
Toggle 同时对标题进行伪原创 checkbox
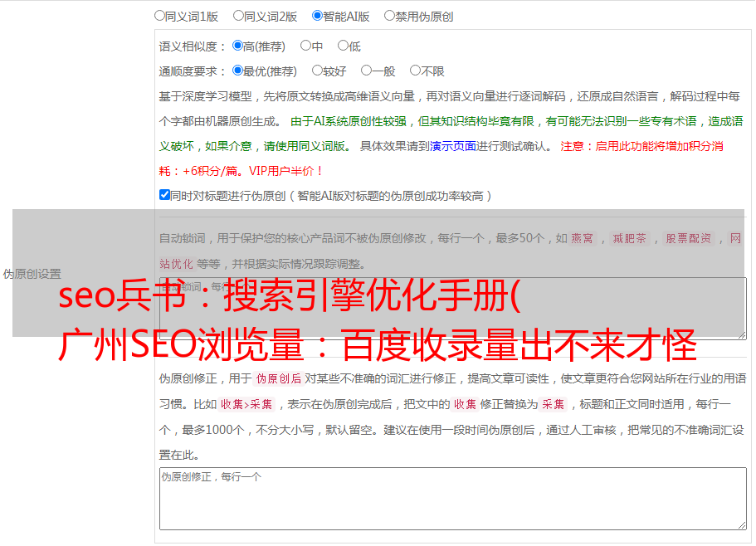(x=164, y=195)
